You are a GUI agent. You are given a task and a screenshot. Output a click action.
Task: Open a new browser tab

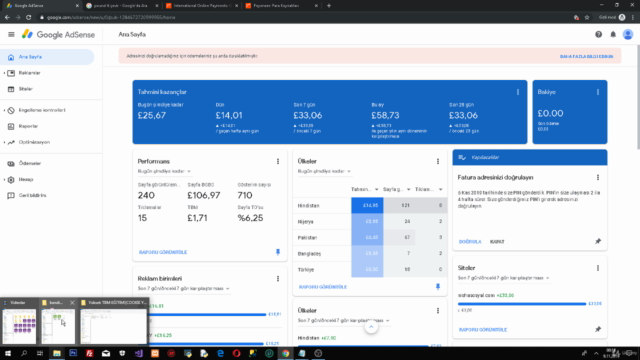click(x=329, y=6)
